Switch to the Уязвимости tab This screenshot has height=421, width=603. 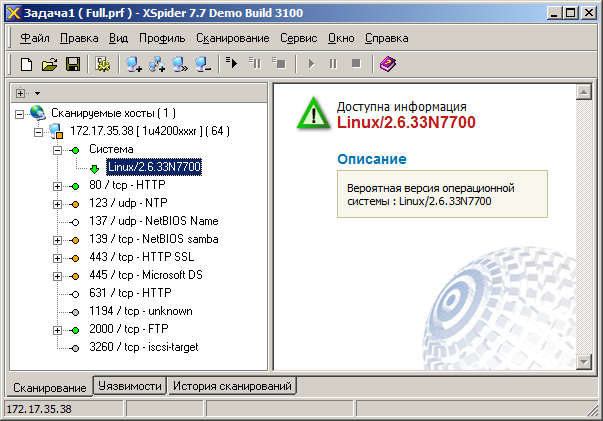coord(130,386)
